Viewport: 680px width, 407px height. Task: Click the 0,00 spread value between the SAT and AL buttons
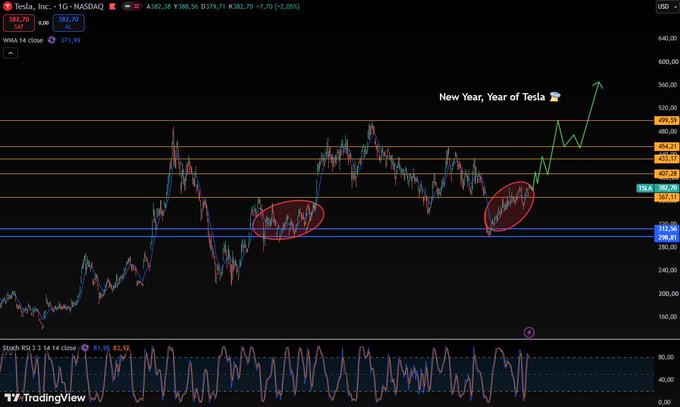tap(43, 23)
